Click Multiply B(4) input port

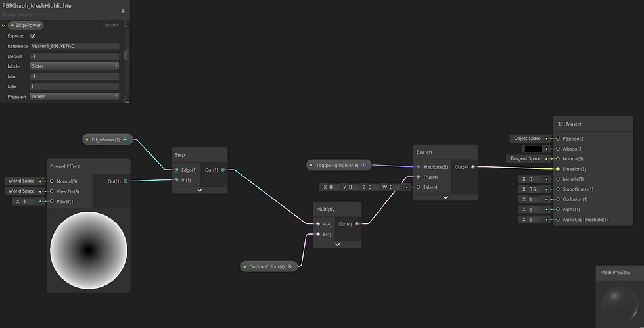318,234
